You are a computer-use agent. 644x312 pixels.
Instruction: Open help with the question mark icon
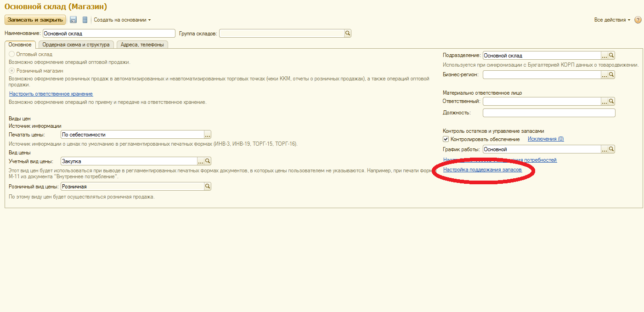(638, 20)
